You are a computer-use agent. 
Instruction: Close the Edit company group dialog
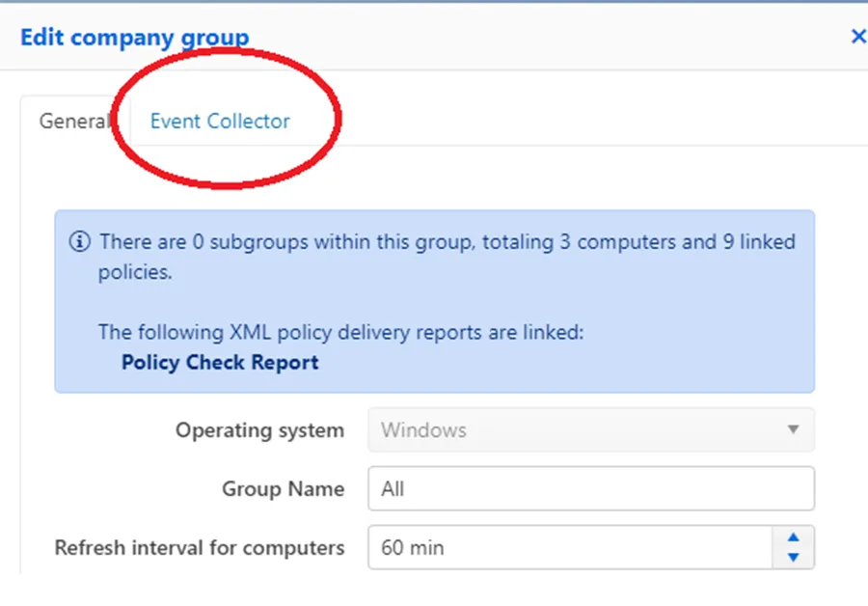(858, 37)
